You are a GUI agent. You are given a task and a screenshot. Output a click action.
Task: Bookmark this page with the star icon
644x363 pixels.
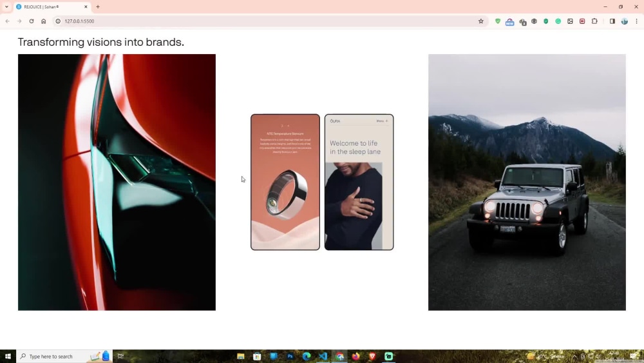pos(480,21)
